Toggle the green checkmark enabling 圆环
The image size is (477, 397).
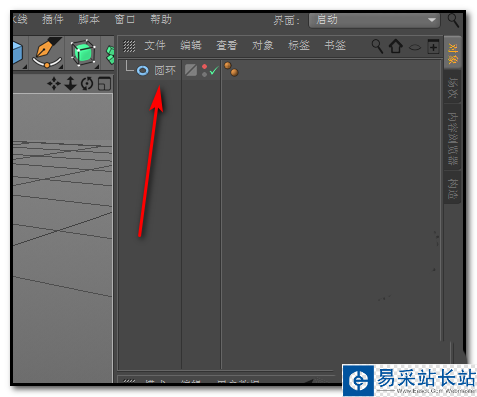(x=214, y=70)
